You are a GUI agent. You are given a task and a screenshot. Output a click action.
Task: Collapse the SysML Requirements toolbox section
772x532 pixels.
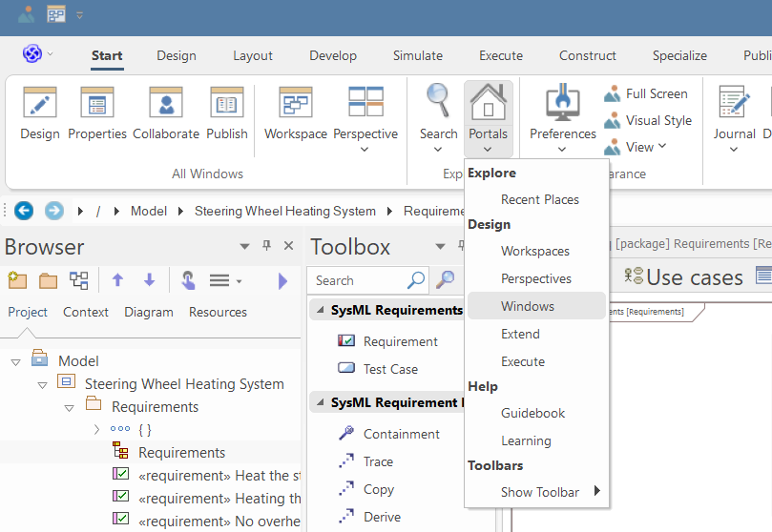point(320,311)
